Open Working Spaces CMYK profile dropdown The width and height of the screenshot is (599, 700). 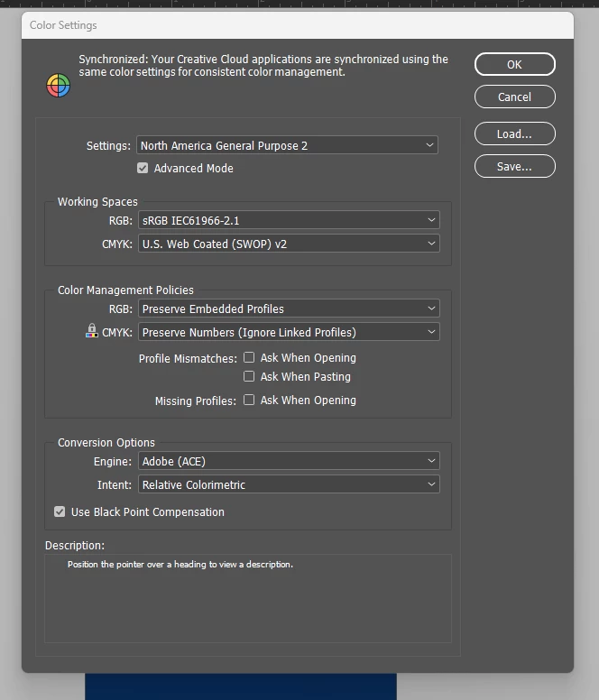pos(289,244)
